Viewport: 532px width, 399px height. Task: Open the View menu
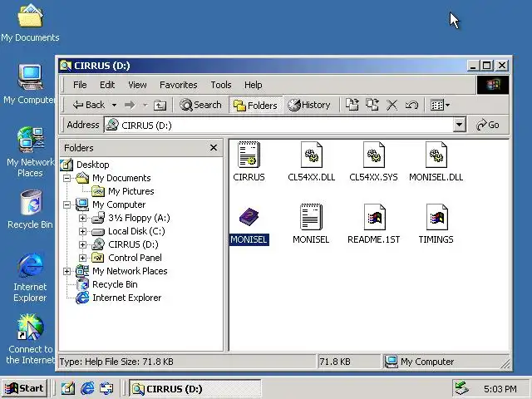137,85
